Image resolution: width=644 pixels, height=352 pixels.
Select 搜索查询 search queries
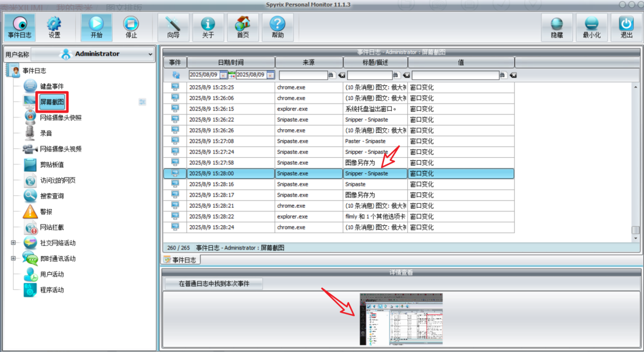coord(52,196)
